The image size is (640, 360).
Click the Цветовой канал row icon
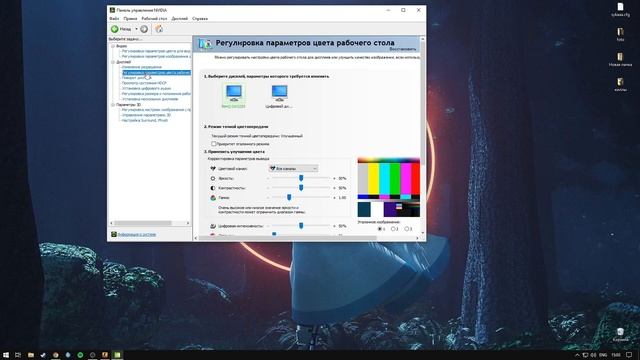tap(213, 168)
